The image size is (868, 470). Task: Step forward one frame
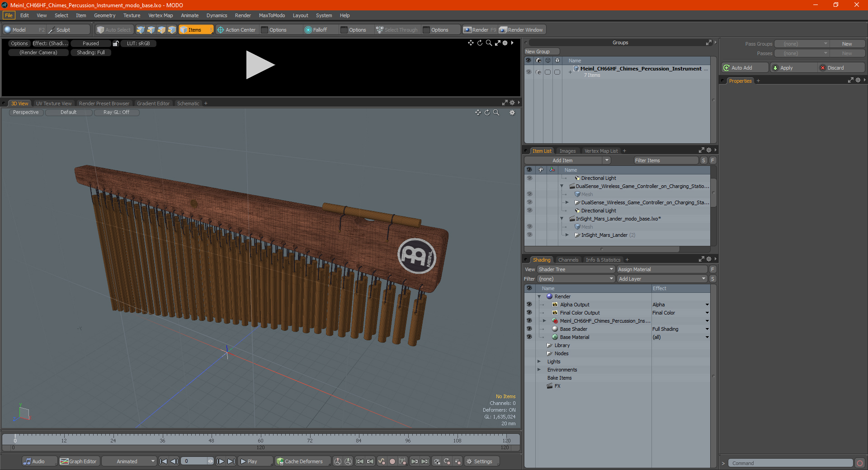click(x=221, y=461)
